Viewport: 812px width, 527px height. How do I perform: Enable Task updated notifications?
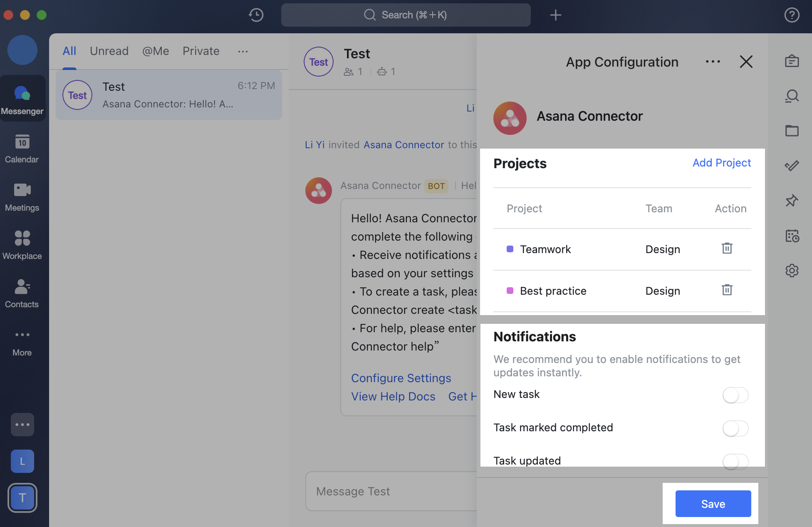pyautogui.click(x=735, y=461)
